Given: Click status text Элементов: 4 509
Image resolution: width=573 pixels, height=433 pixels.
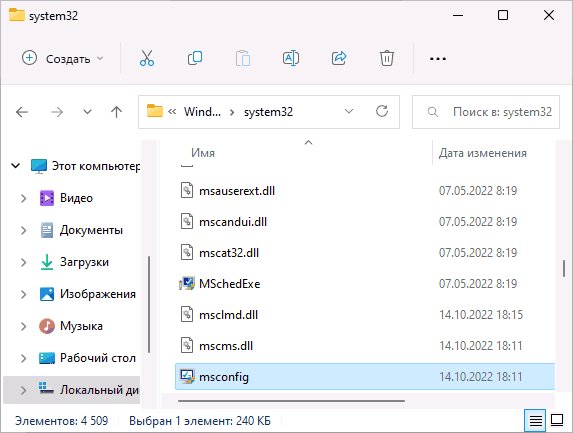Looking at the screenshot, I should [x=61, y=421].
